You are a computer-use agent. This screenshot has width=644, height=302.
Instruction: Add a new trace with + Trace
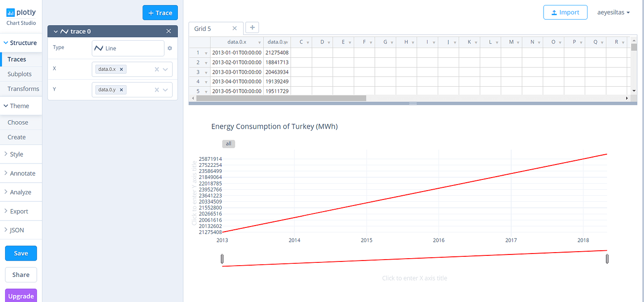click(x=160, y=13)
